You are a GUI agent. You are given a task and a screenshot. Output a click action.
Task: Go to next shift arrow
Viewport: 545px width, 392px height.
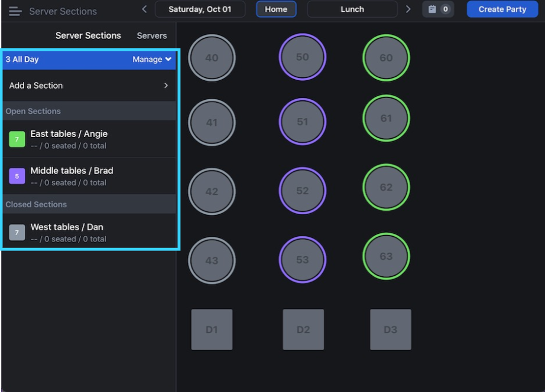click(x=408, y=9)
